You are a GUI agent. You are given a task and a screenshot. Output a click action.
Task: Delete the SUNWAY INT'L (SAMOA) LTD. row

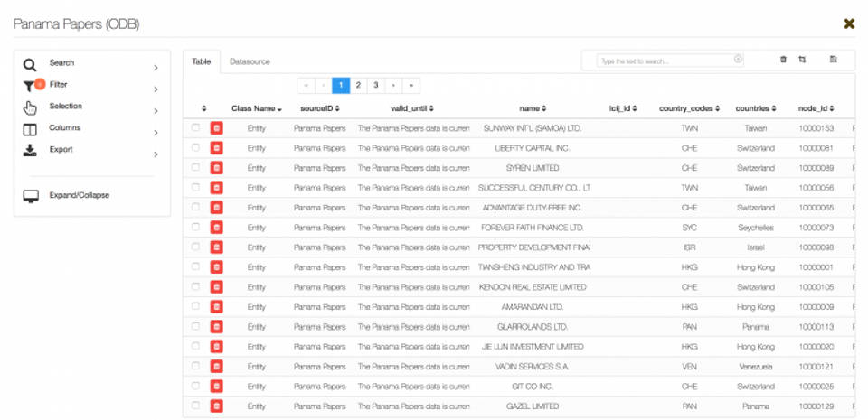(216, 128)
